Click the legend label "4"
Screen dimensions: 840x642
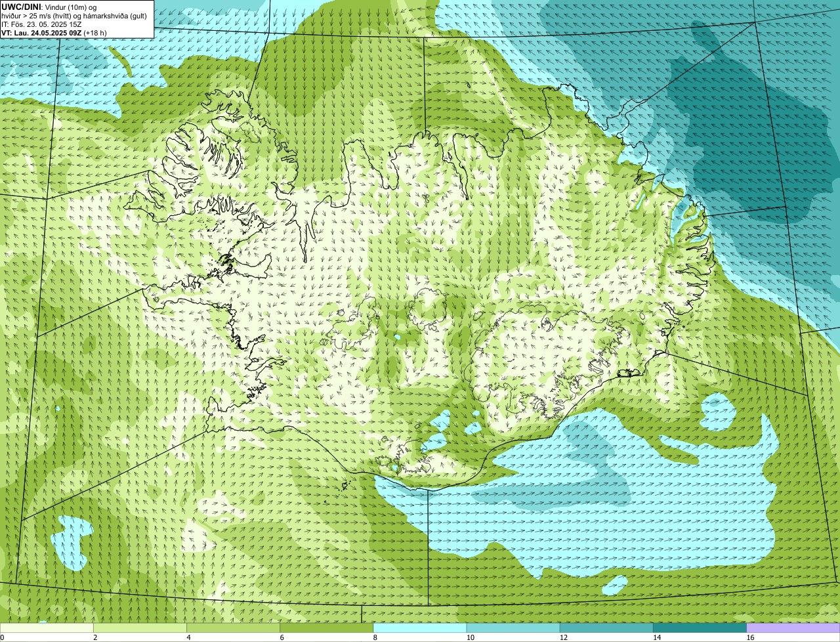[188, 637]
